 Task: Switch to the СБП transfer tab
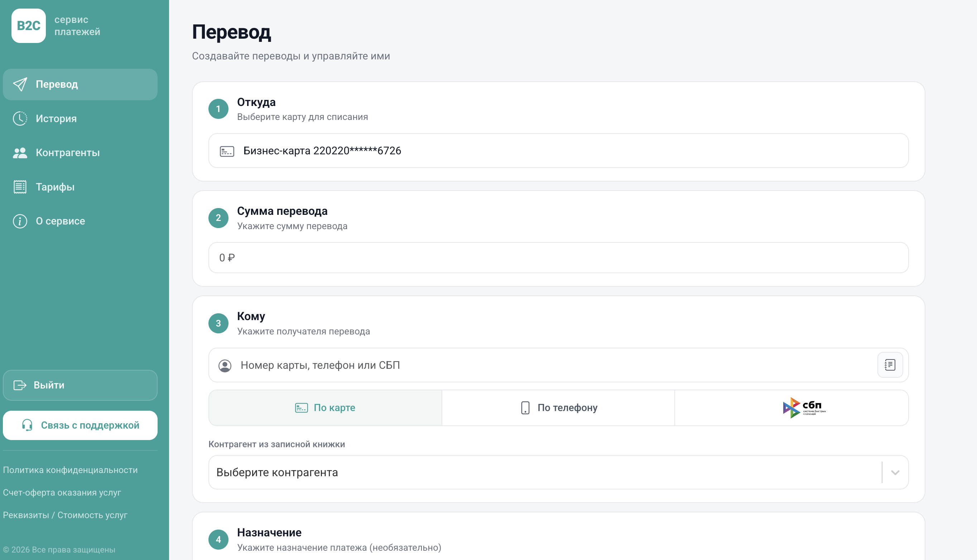791,408
